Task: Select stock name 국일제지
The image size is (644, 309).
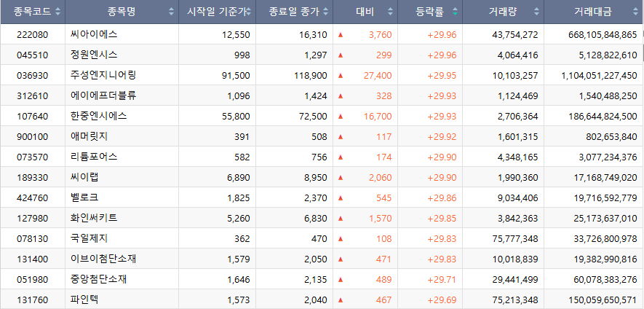Action: pos(89,238)
